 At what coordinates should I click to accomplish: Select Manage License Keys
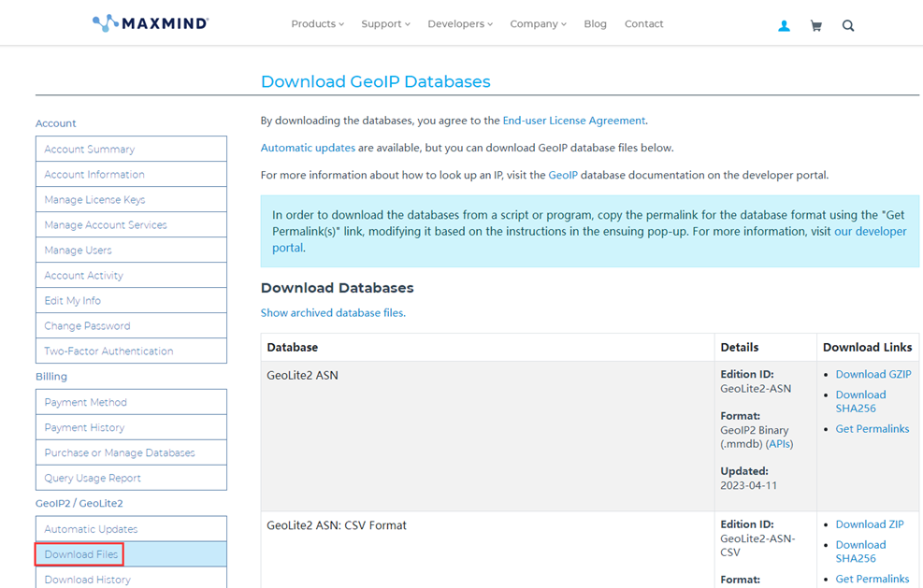coord(131,199)
